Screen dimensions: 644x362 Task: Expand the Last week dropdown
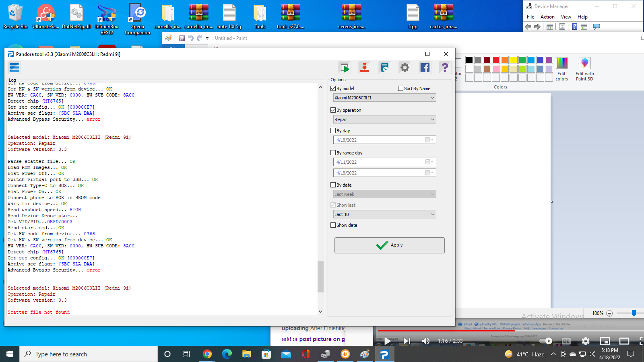[433, 194]
